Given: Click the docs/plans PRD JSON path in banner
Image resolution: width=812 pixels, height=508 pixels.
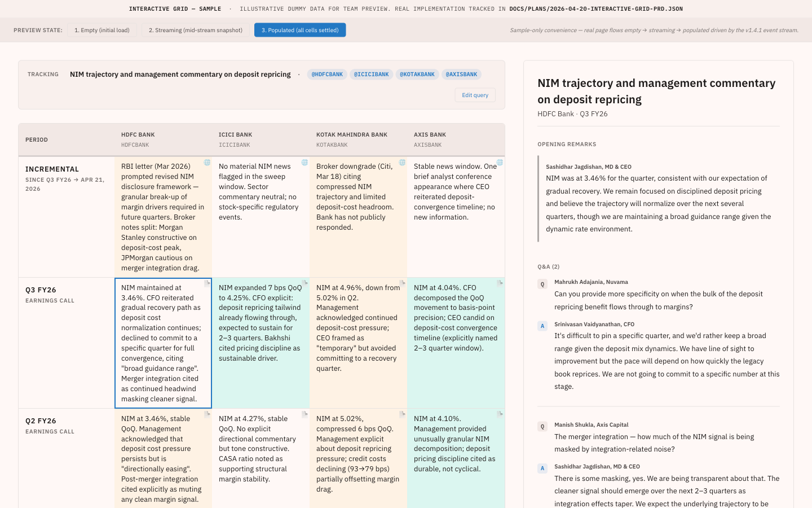Looking at the screenshot, I should (596, 9).
